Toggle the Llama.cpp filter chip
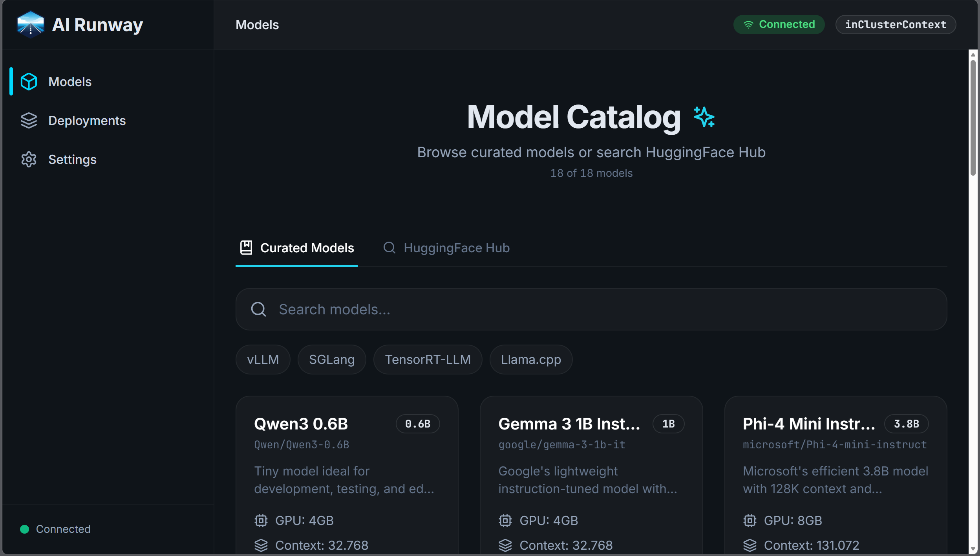Viewport: 980px width, 556px height. click(530, 359)
